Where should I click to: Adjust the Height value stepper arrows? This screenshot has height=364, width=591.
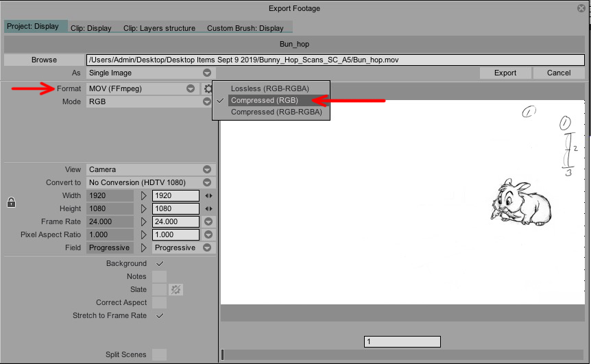click(208, 209)
